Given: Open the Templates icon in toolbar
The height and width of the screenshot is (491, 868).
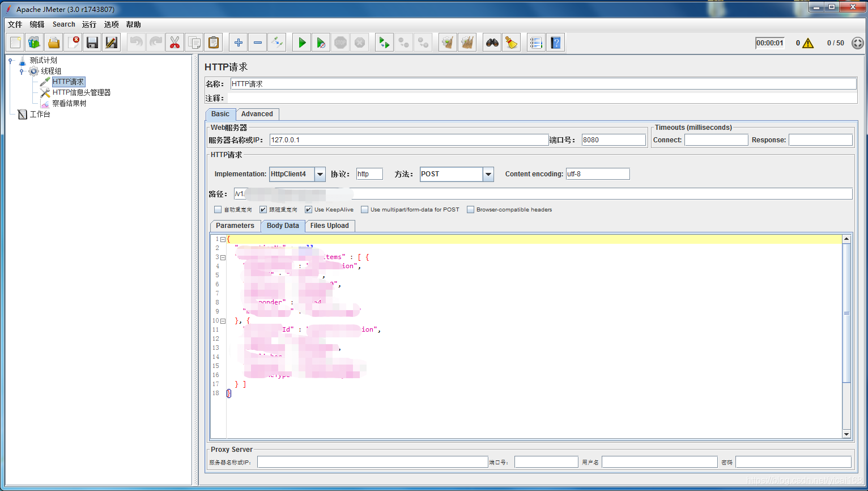Looking at the screenshot, I should (x=35, y=43).
